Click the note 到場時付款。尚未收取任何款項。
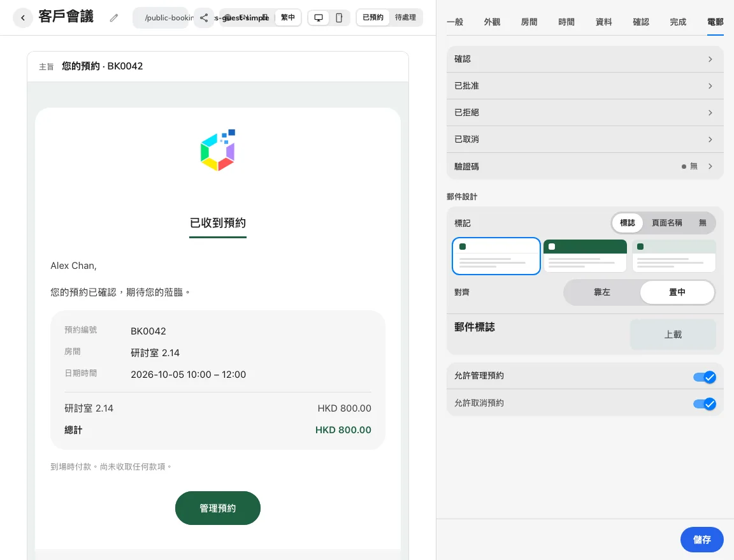This screenshot has width=734, height=560. (112, 466)
